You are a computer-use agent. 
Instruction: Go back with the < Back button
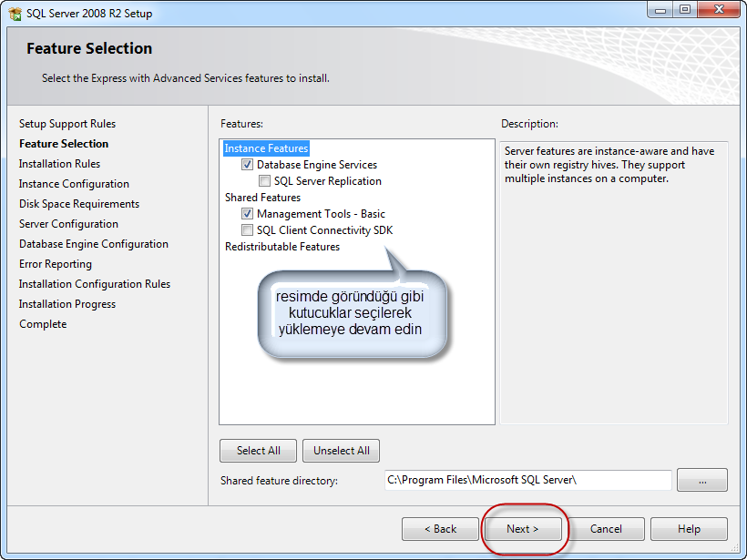(x=440, y=529)
